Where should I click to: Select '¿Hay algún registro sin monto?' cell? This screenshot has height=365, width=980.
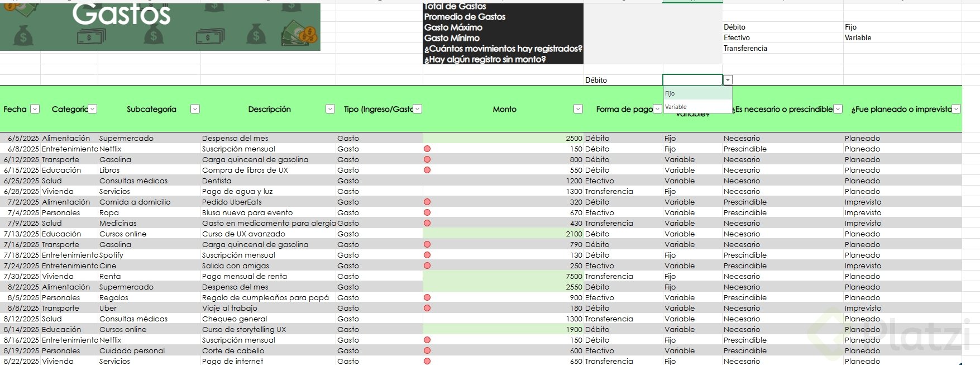[503, 59]
